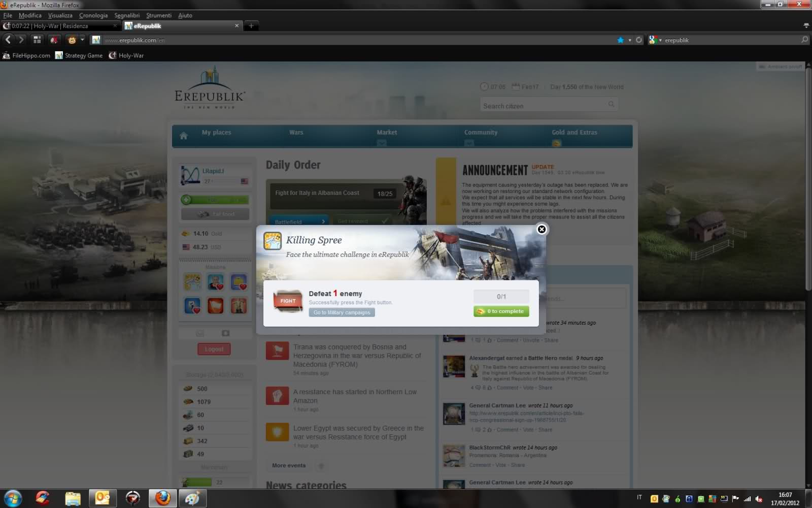
Task: Open the yellow briefcase mission icon
Action: pyautogui.click(x=239, y=282)
